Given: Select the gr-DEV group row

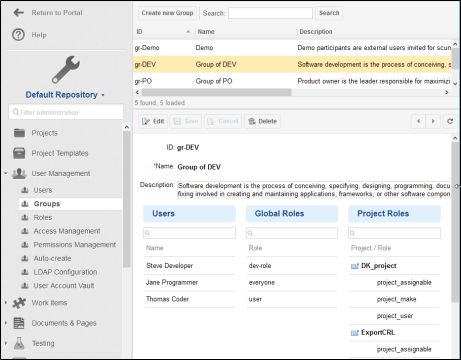Looking at the screenshot, I should [x=292, y=64].
